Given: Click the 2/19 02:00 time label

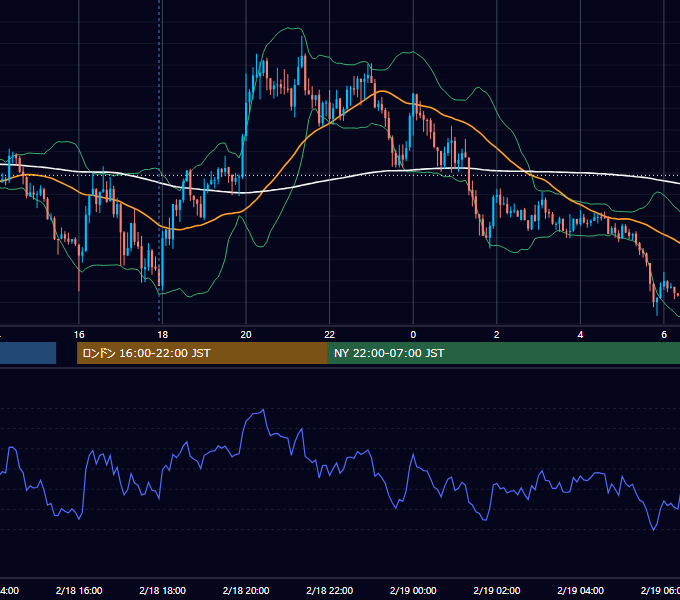Looking at the screenshot, I should (497, 590).
